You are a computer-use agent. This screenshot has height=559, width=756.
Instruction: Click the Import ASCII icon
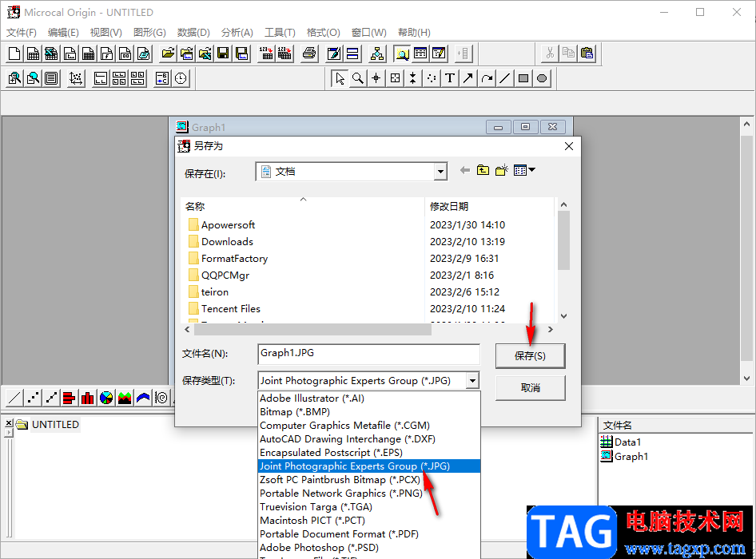(x=266, y=54)
